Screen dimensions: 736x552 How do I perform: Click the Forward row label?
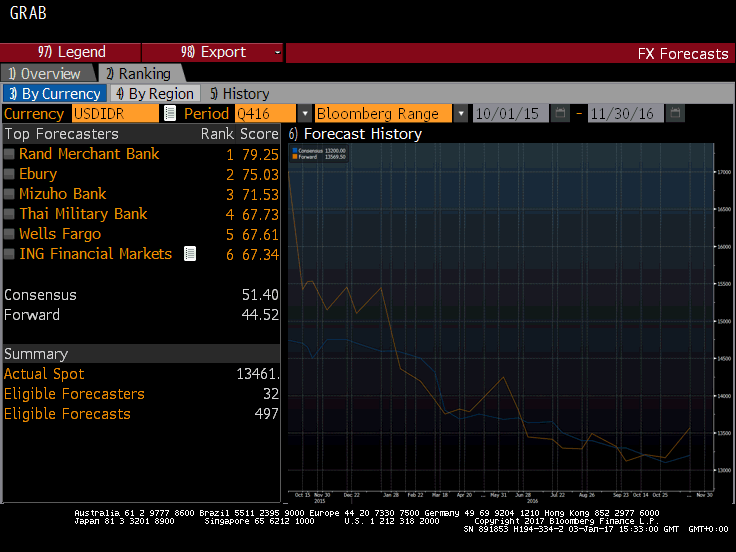click(x=32, y=314)
